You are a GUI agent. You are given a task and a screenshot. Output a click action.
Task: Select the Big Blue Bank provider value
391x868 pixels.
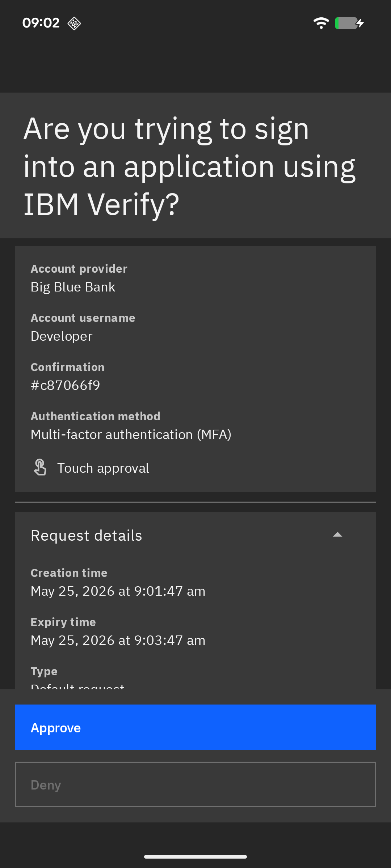tap(73, 287)
